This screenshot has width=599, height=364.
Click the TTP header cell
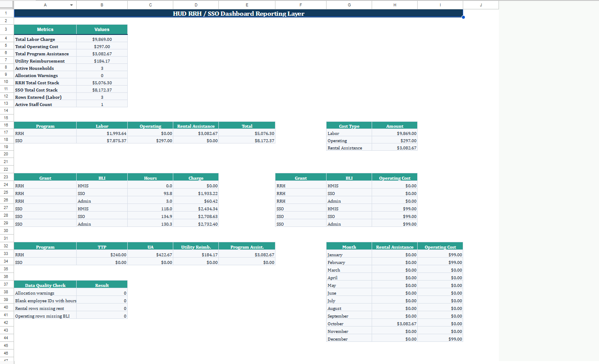pos(102,247)
